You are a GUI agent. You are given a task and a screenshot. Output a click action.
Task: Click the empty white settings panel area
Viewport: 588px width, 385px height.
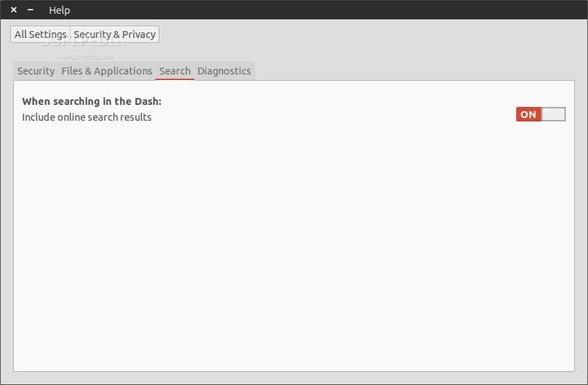coord(293,241)
